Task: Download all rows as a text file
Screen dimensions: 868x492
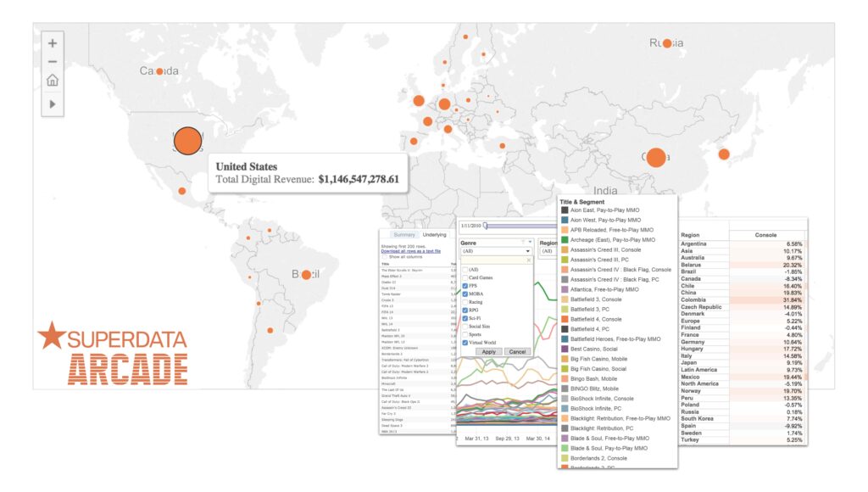Action: point(411,251)
